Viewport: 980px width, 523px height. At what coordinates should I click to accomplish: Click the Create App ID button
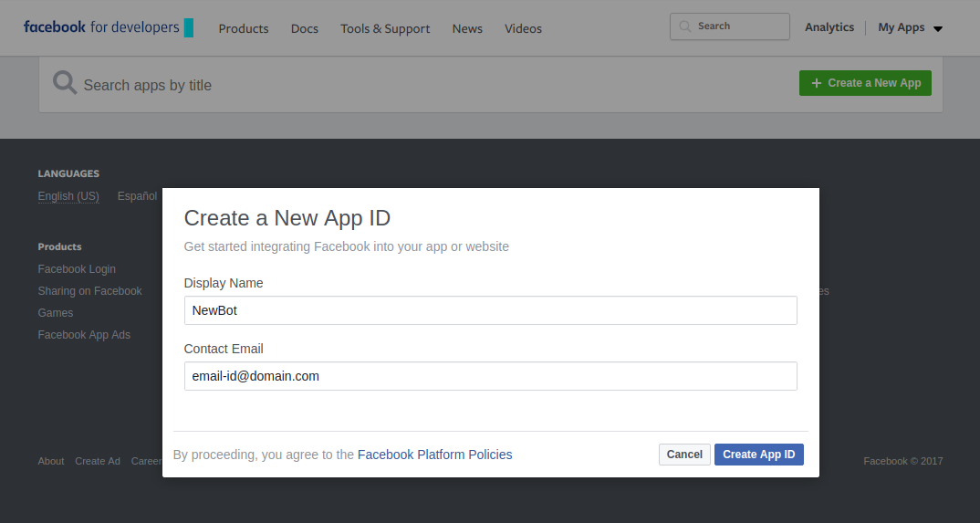click(x=759, y=455)
